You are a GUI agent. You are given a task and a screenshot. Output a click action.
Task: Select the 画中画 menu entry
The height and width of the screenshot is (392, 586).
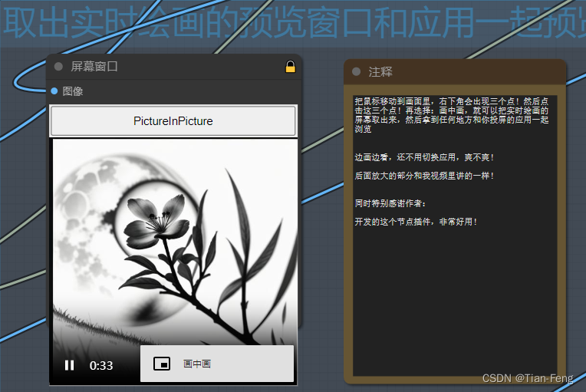(217, 364)
